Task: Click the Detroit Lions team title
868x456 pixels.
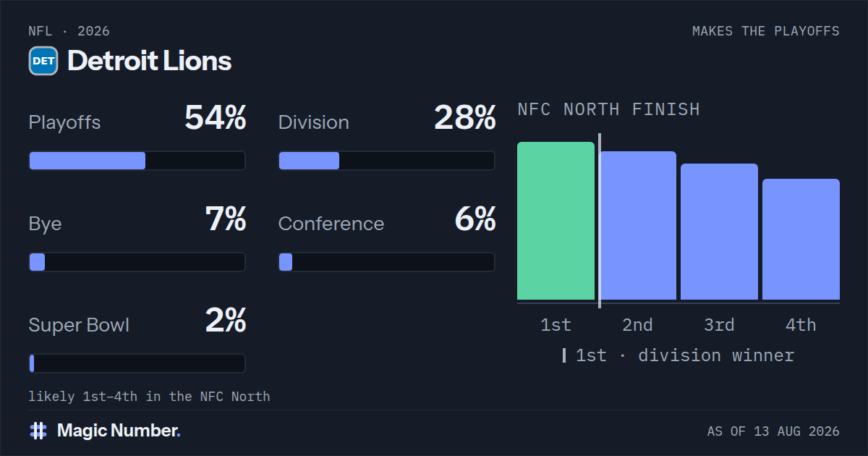Action: [149, 61]
